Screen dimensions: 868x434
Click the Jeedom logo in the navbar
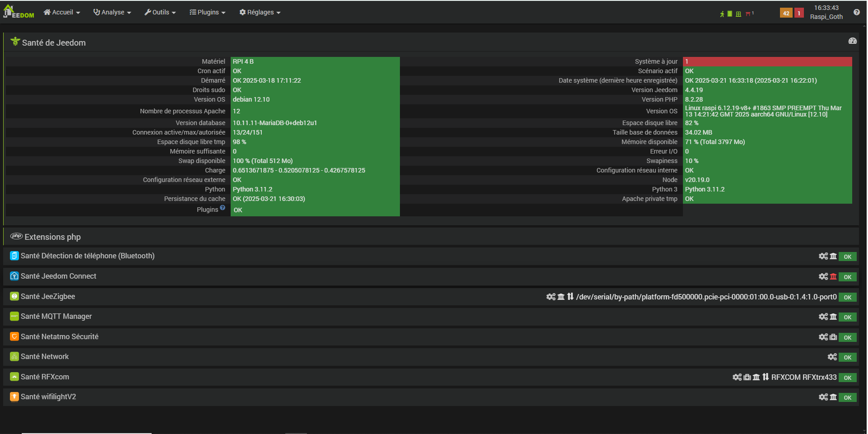coord(19,12)
